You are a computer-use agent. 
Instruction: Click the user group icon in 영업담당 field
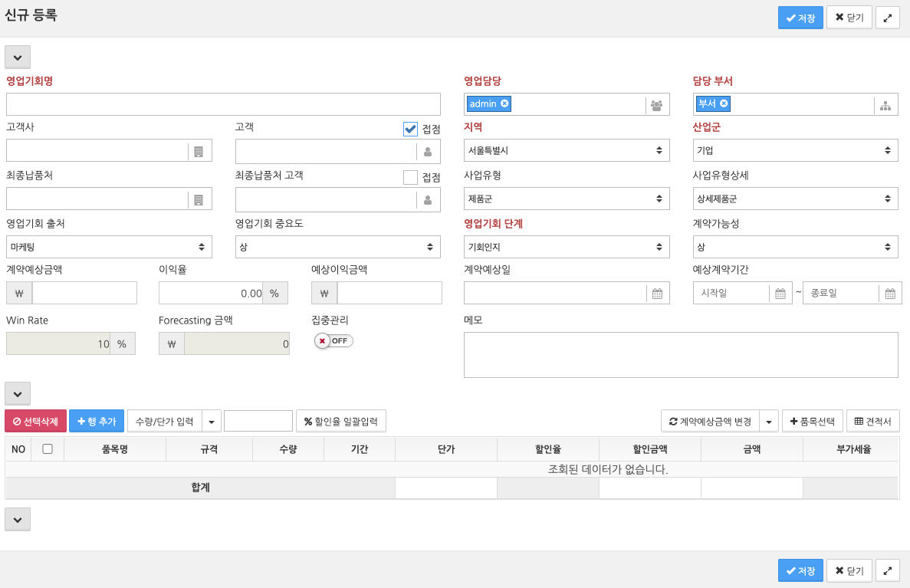click(x=656, y=105)
